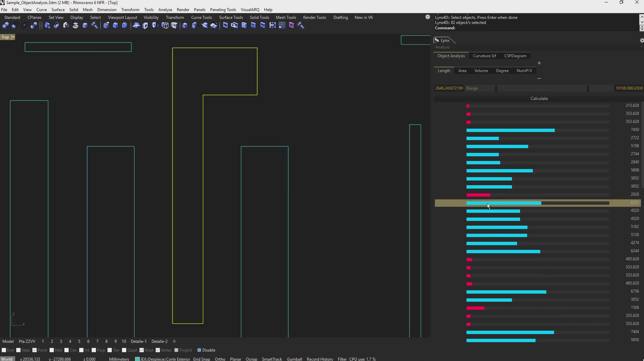This screenshot has width=644, height=361.
Task: Click the add layout tab plus icon
Action: (x=174, y=341)
